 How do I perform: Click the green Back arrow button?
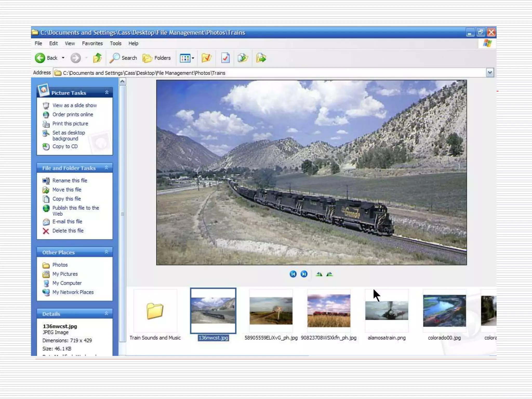[x=40, y=58]
